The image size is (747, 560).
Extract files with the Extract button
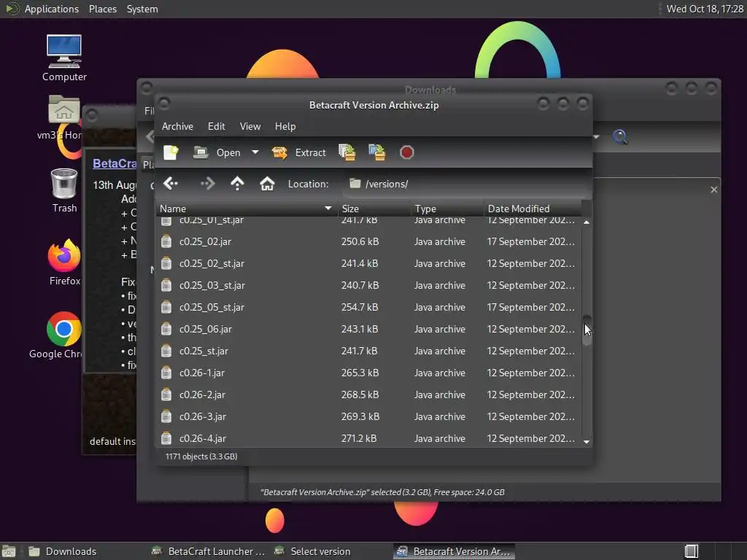(298, 152)
